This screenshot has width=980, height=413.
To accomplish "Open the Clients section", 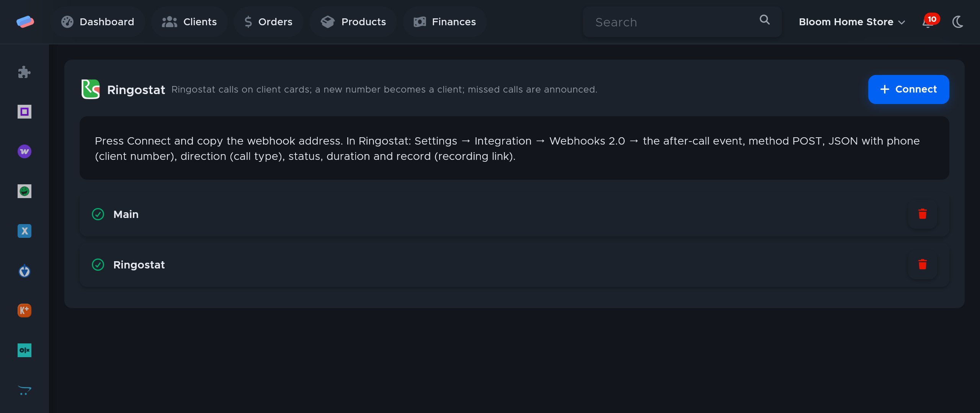I will click(189, 22).
